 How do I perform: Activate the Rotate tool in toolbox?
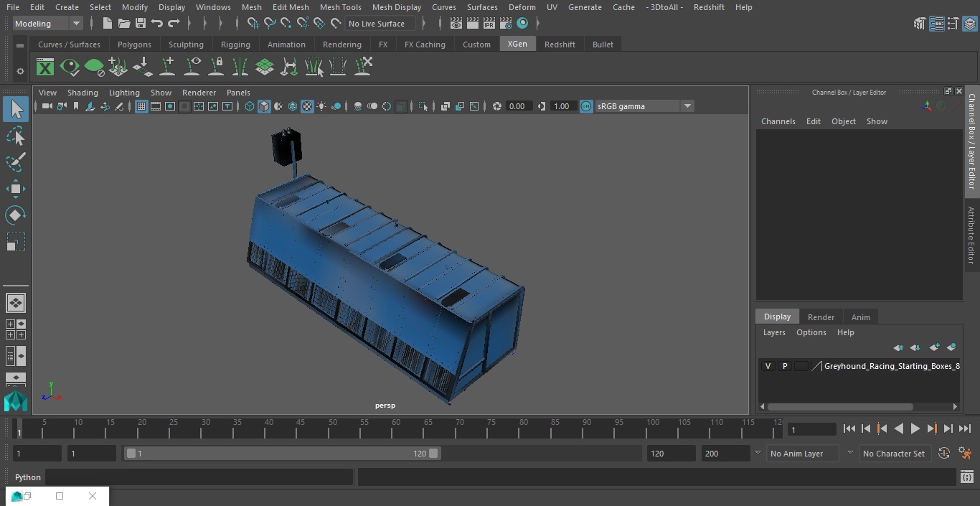coord(16,215)
